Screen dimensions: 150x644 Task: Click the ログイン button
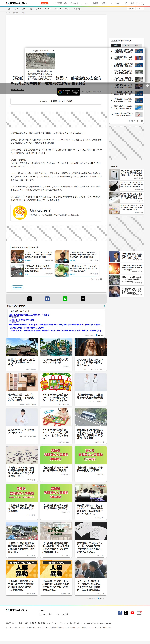click(140, 9)
